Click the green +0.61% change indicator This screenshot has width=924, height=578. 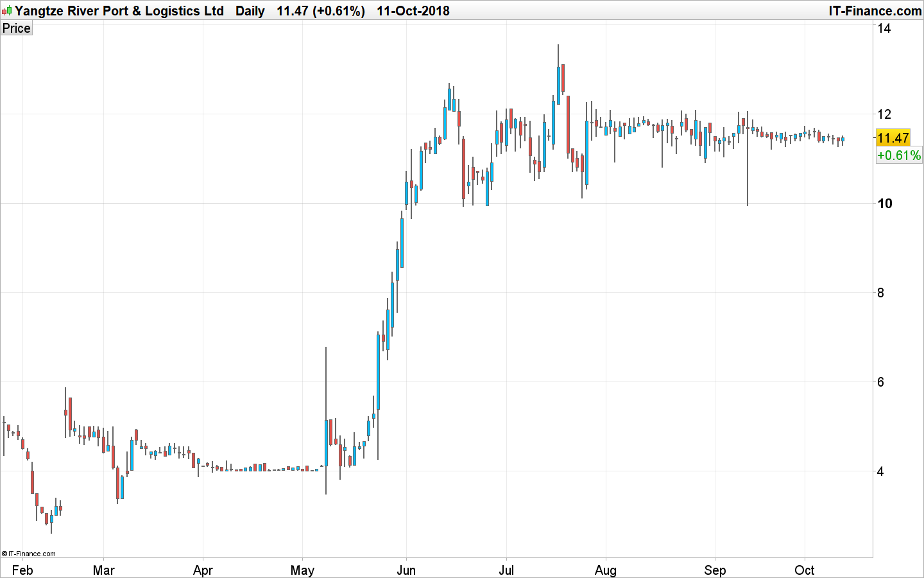(x=898, y=155)
